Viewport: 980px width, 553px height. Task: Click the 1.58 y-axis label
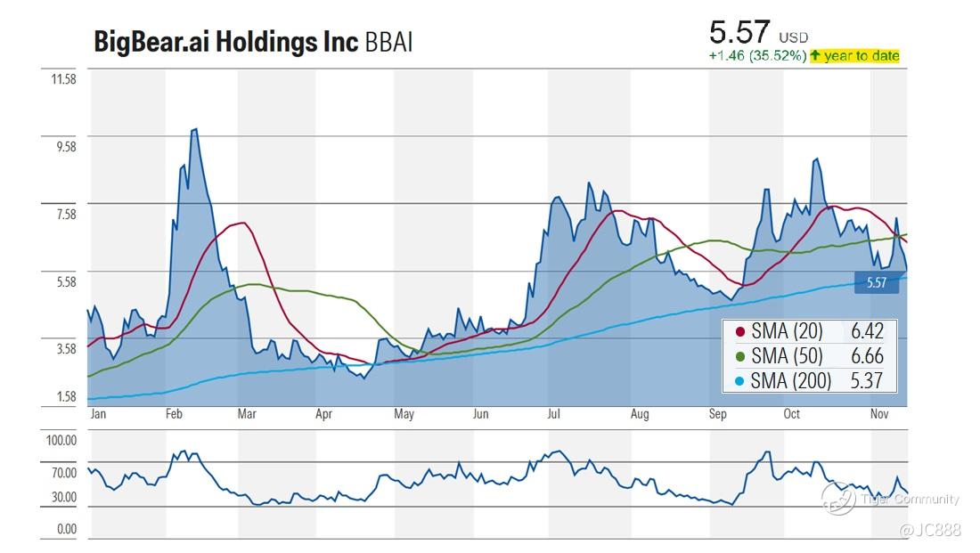pyautogui.click(x=66, y=397)
